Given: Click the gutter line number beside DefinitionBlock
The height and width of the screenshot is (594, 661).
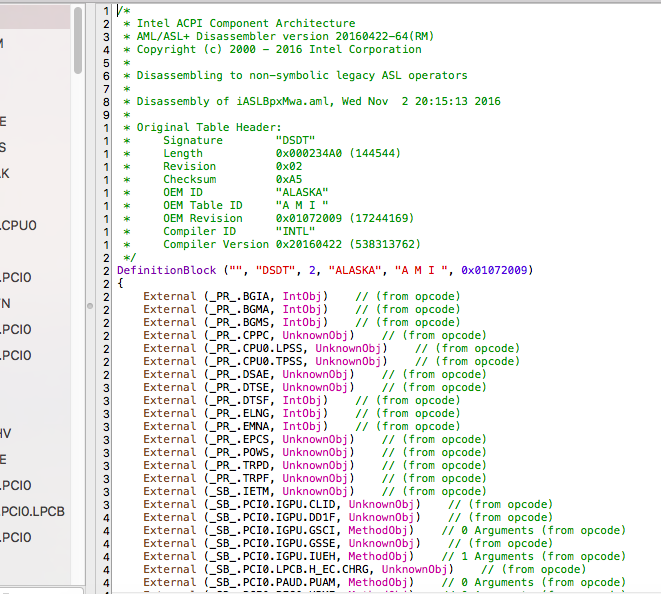Looking at the screenshot, I should tap(107, 270).
